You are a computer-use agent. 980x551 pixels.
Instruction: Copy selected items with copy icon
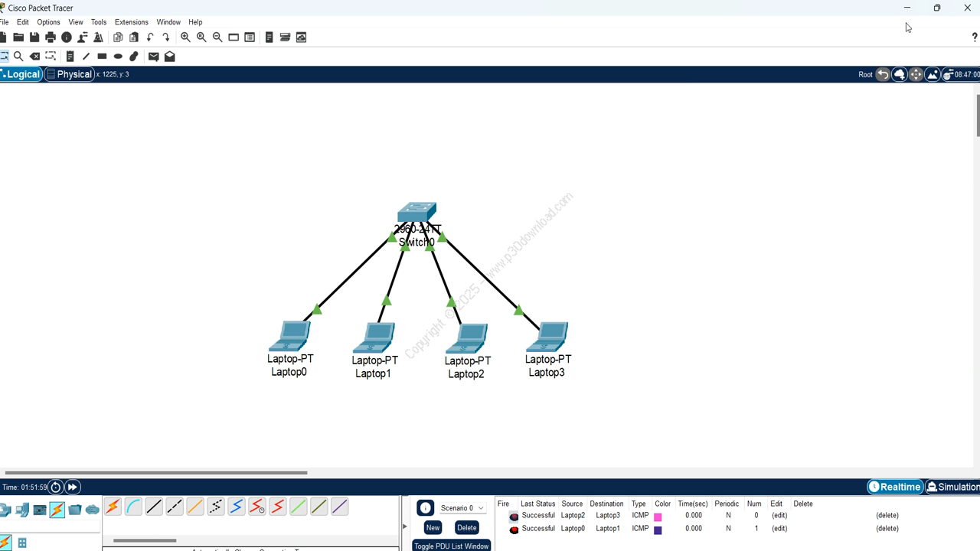(x=118, y=37)
